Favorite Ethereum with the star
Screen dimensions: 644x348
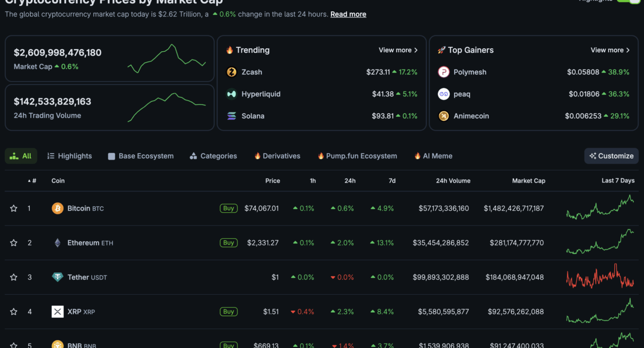14,243
